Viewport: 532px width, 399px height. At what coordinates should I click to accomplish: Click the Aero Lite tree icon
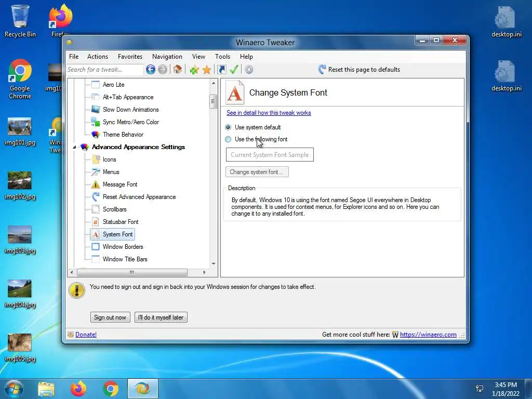click(x=96, y=85)
